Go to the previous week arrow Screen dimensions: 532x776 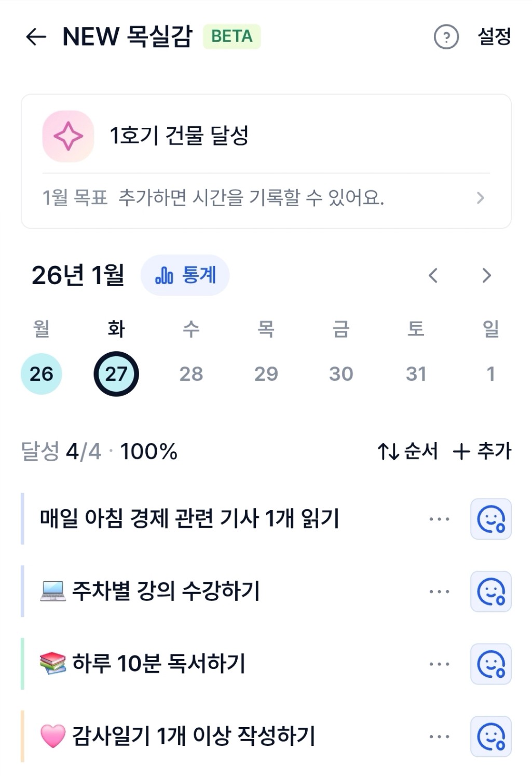pyautogui.click(x=433, y=275)
